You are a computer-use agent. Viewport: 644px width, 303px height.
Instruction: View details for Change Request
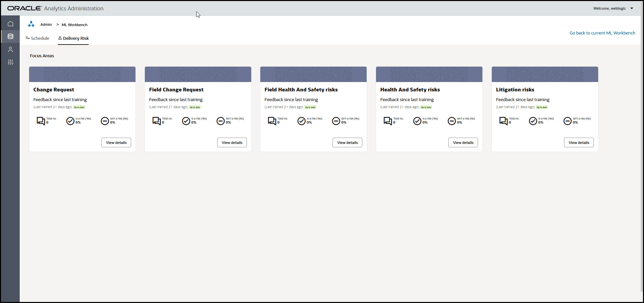click(116, 143)
